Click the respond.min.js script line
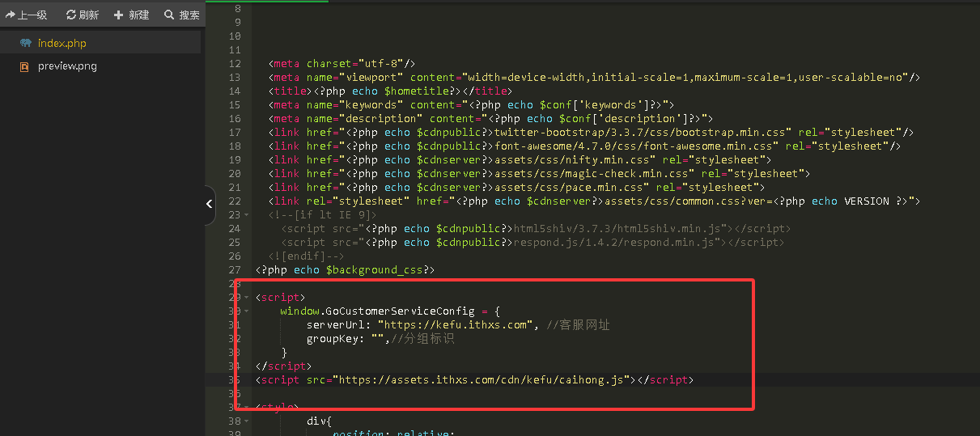Screen dimensions: 980x436 tap(533, 243)
